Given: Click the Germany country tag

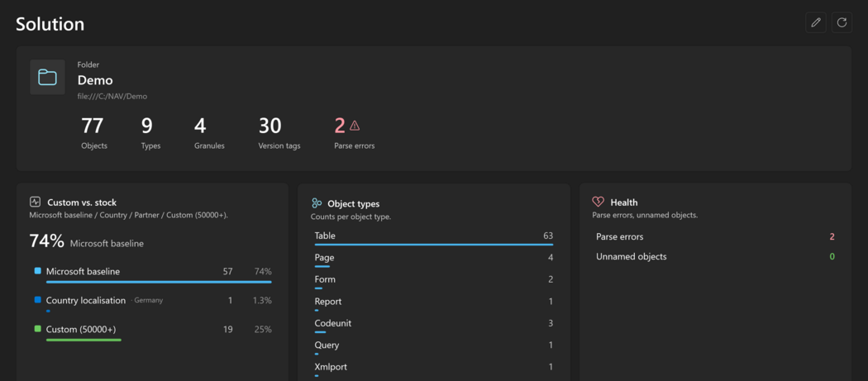Looking at the screenshot, I should click(x=148, y=300).
